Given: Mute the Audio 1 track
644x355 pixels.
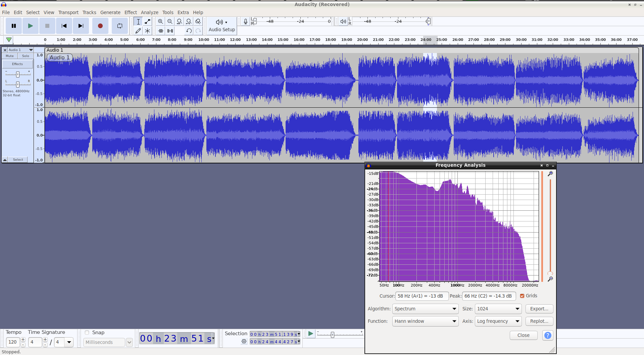Looking at the screenshot, I should click(10, 56).
